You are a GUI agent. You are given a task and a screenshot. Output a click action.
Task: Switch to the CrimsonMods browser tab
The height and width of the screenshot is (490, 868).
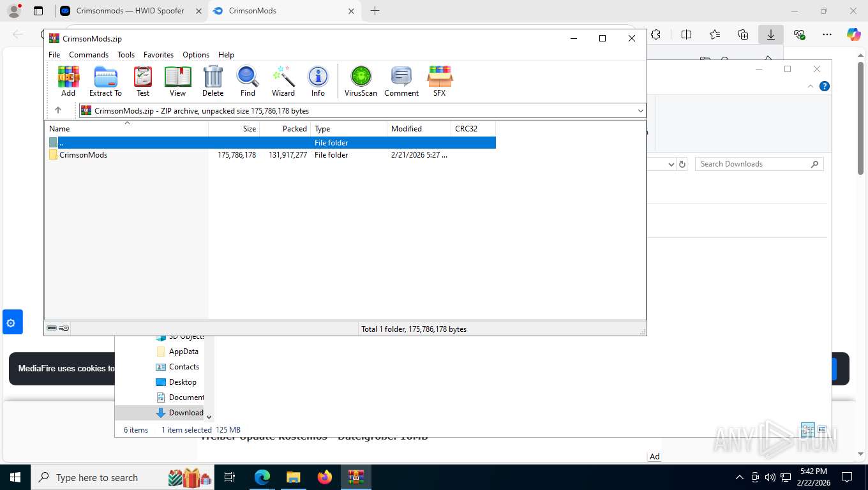[285, 11]
